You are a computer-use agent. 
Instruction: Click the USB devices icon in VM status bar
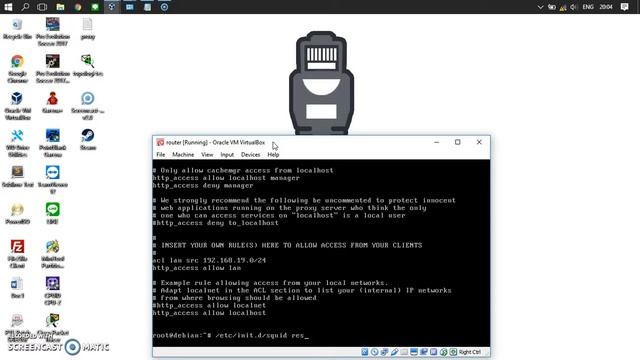coord(395,352)
